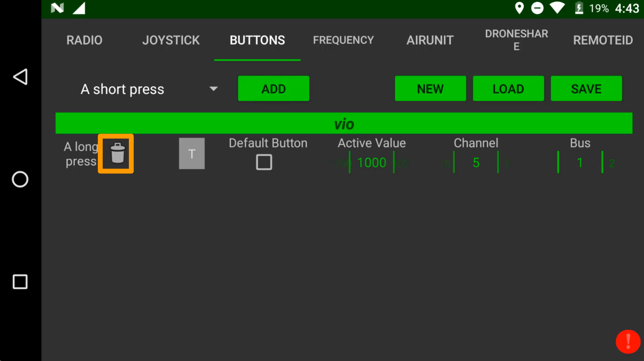Open the AIRUNIT tab
Screen dimensions: 644x361
(x=430, y=40)
